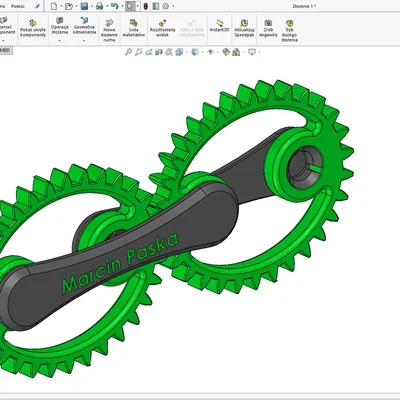The width and height of the screenshot is (400, 400).
Task: Expand the Save dropdown arrow
Action: [92, 6]
